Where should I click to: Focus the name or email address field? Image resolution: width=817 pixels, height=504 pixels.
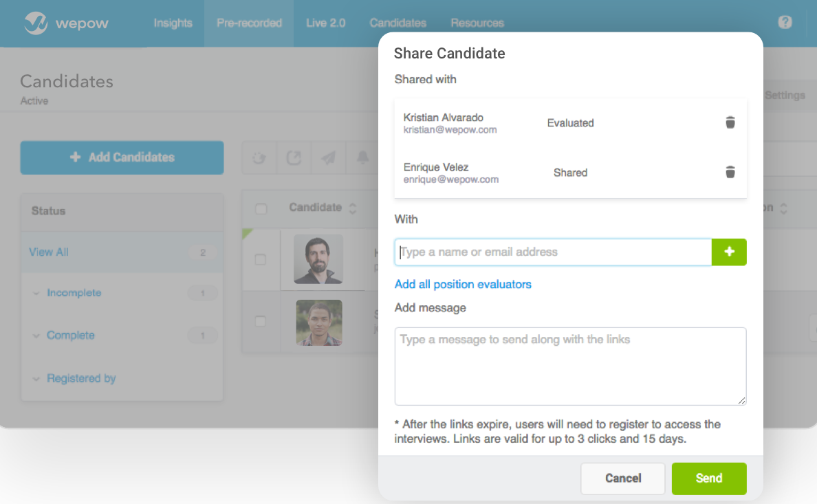point(553,252)
